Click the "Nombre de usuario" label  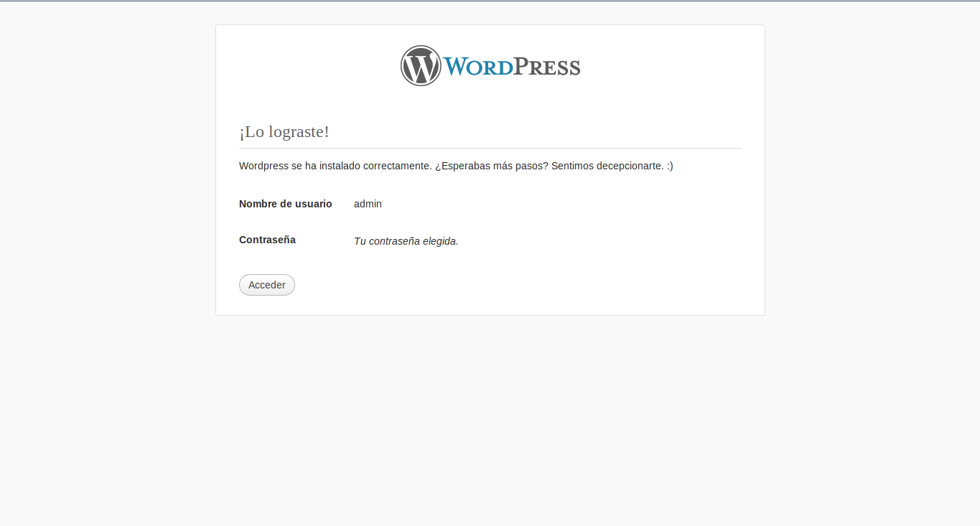[x=286, y=204]
